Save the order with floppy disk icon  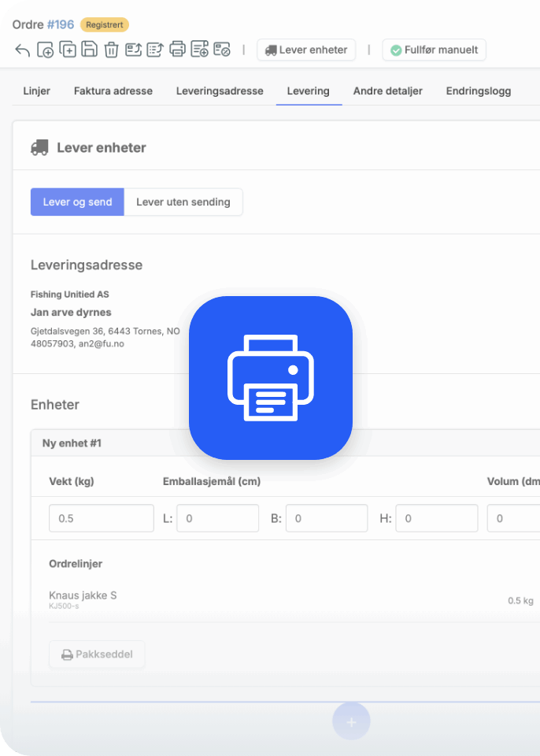click(90, 50)
